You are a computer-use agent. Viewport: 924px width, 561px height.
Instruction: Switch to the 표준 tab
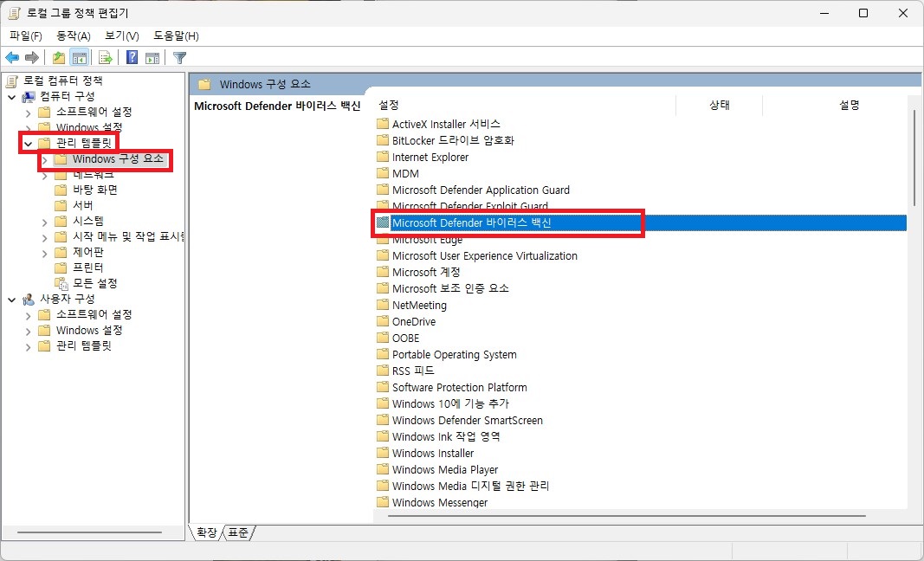239,532
